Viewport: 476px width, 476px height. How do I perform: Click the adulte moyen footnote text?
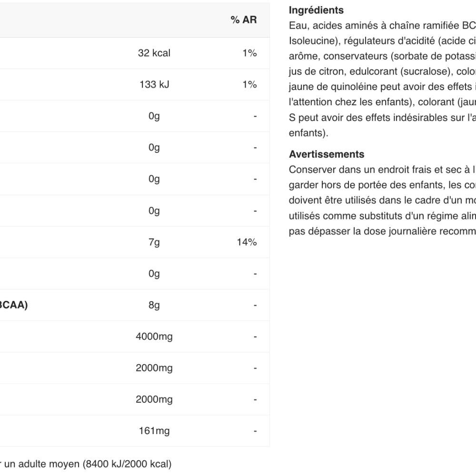(86, 464)
